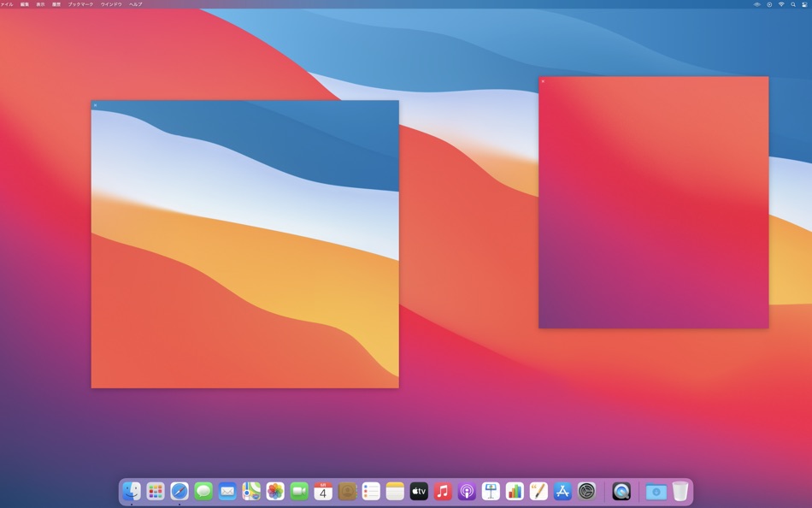This screenshot has height=508, width=812.
Task: Open the Notes app in Dock
Action: pos(395,491)
